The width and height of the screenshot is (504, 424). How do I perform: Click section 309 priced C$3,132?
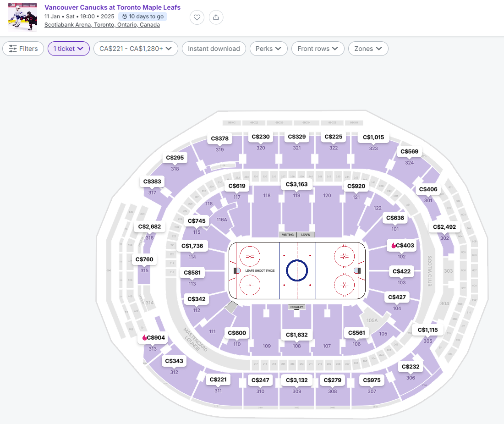tap(297, 380)
